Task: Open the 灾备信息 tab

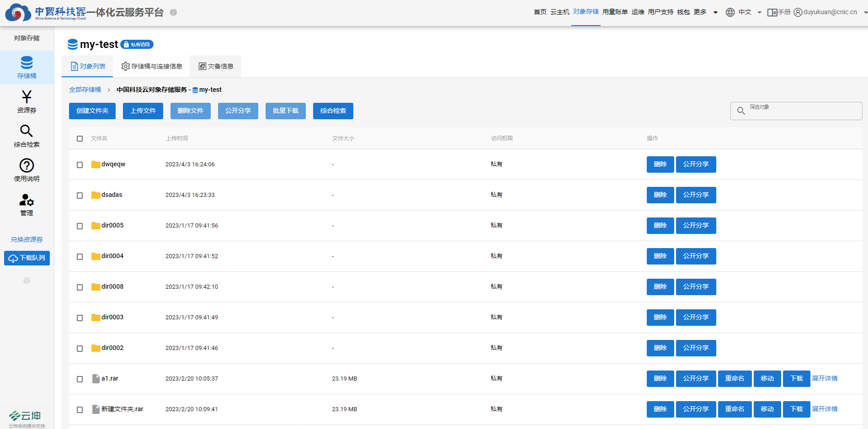Action: [x=216, y=66]
